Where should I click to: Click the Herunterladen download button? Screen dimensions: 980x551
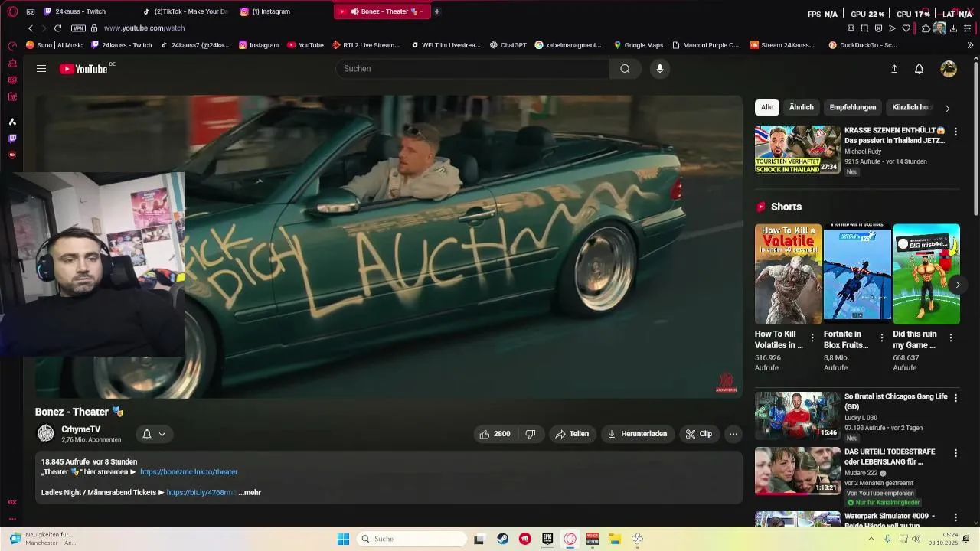coord(637,434)
